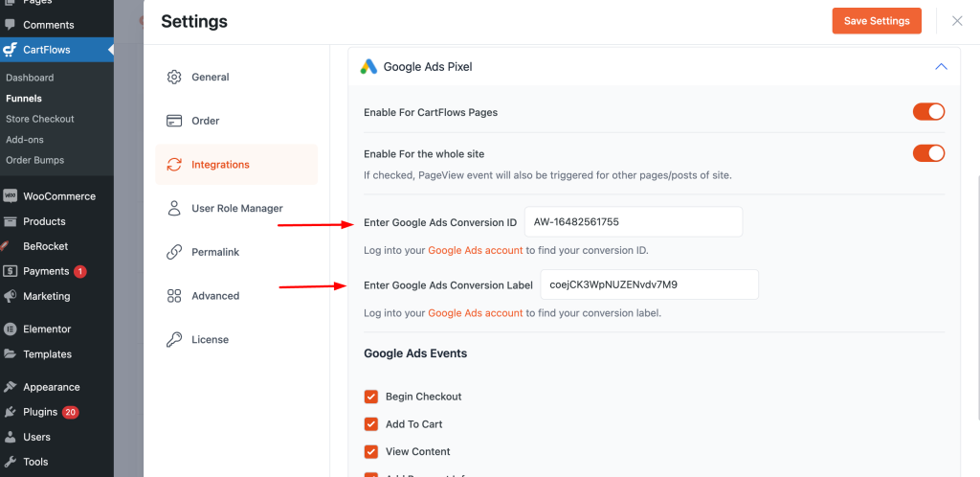Click the Permalink chain icon
The width and height of the screenshot is (980, 477).
click(174, 252)
